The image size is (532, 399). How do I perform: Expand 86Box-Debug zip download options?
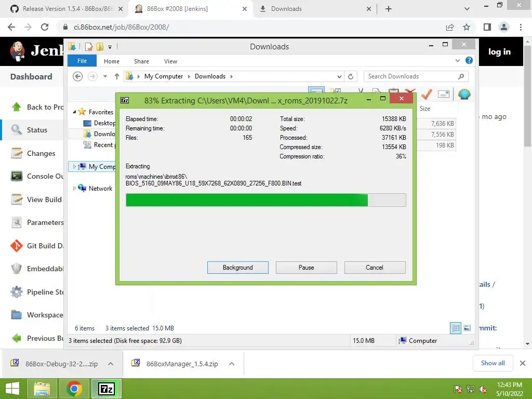tap(111, 364)
